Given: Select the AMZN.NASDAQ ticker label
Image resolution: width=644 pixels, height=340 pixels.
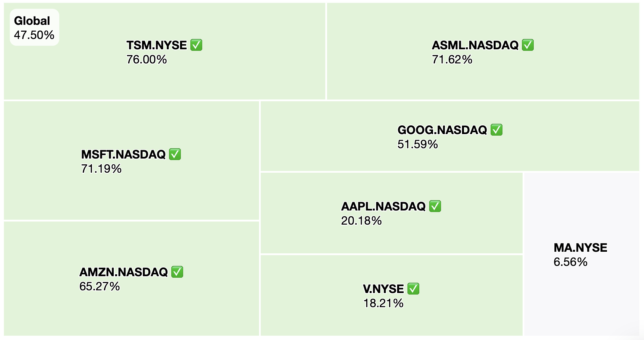Looking at the screenshot, I should pyautogui.click(x=124, y=272).
